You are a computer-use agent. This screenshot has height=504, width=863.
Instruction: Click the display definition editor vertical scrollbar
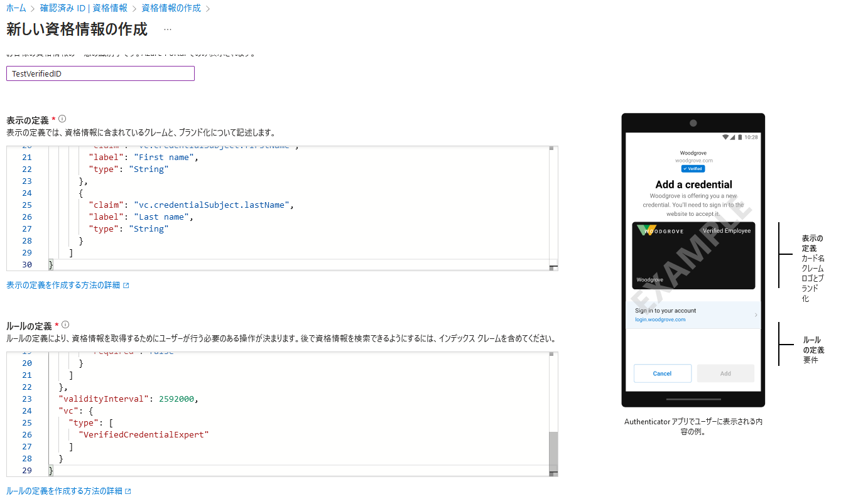tap(553, 207)
